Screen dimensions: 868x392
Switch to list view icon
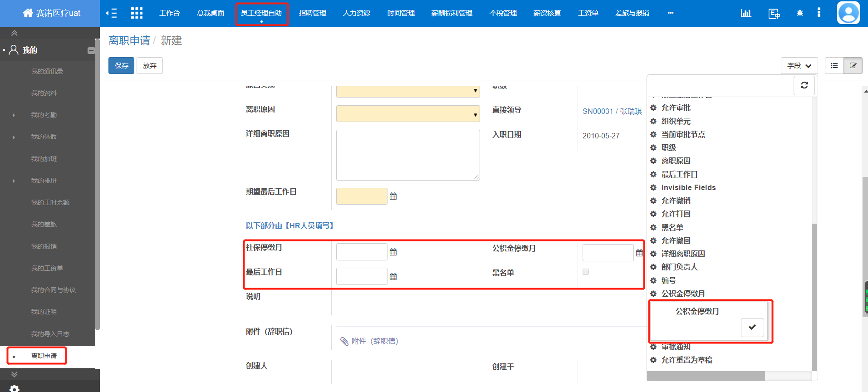pyautogui.click(x=834, y=66)
